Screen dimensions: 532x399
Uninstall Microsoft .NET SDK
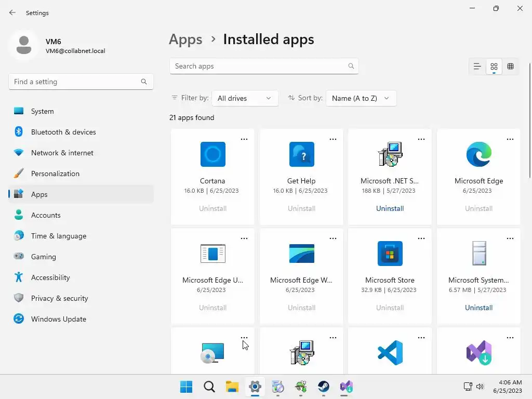[390, 208]
